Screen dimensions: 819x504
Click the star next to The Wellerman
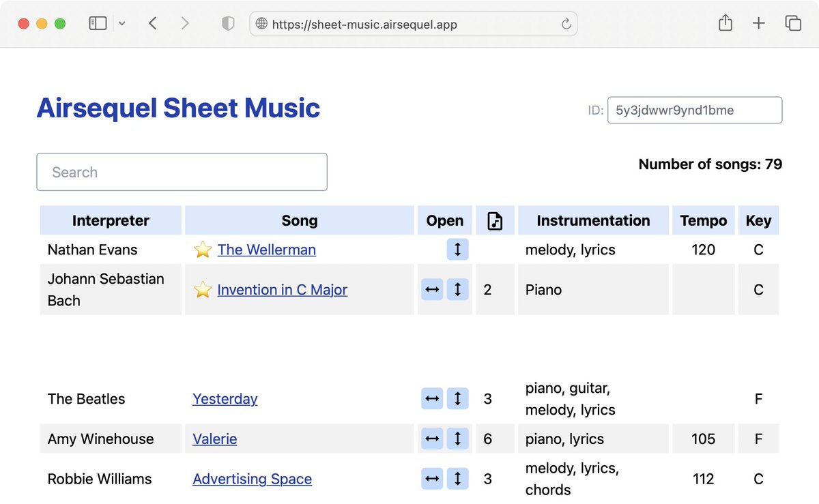(203, 250)
